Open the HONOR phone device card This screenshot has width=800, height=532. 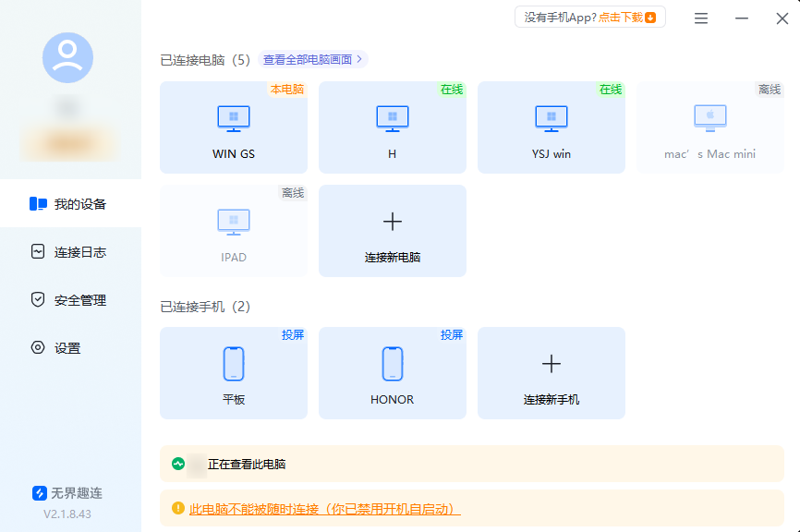tap(392, 373)
